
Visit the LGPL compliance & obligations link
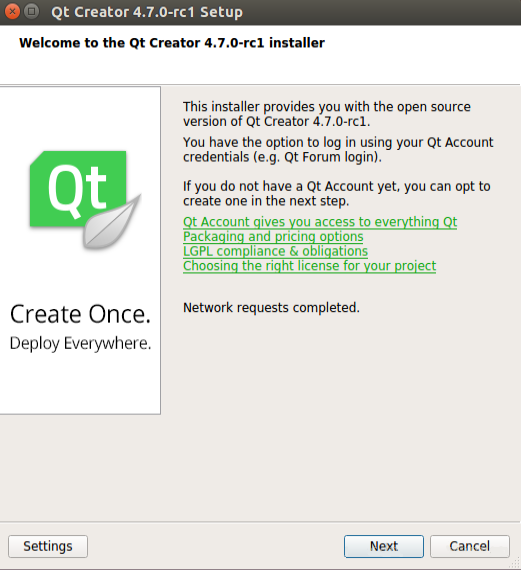275,251
